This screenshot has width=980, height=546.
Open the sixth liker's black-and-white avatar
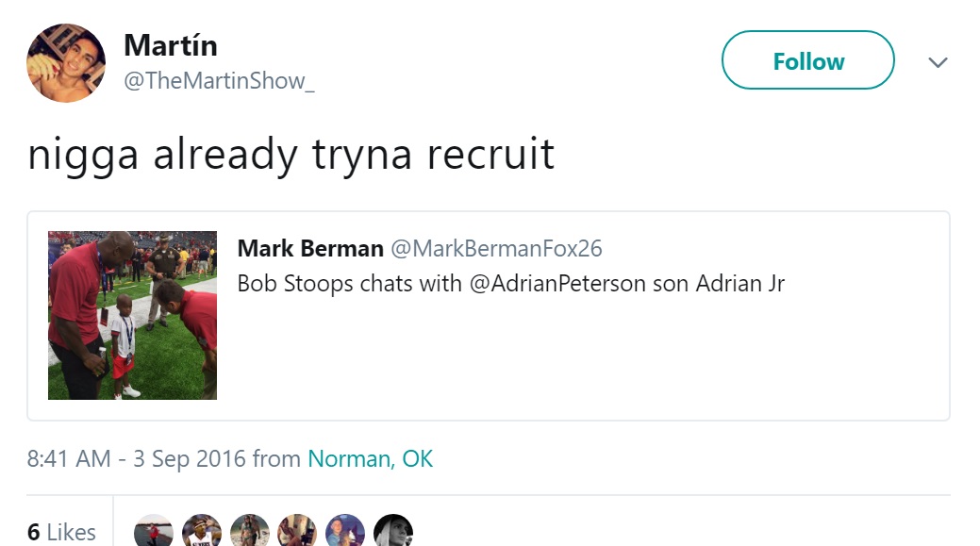393,531
